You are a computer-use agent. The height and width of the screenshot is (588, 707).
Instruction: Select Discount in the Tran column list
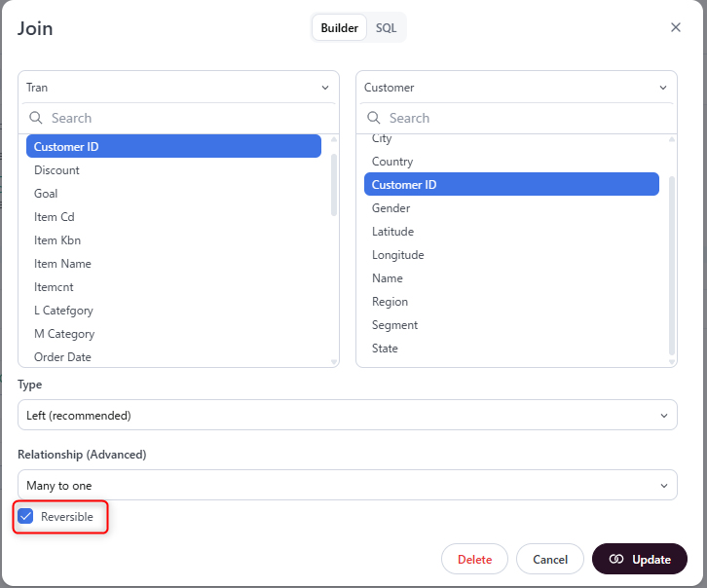(57, 170)
